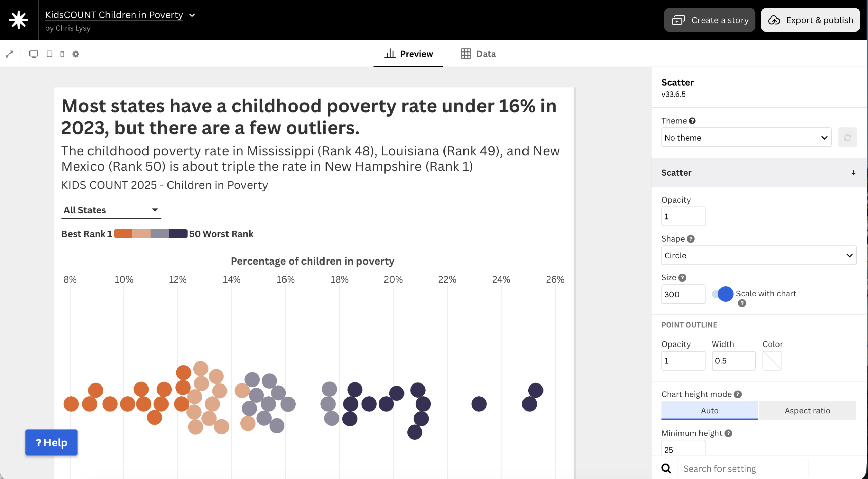Click help icon next to Theme
Viewport: 868px width, 479px height.
[692, 121]
